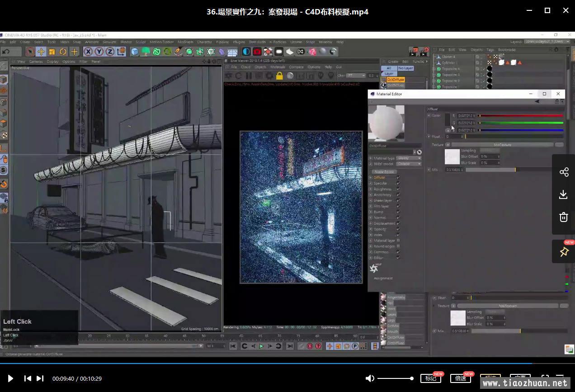Toggle the Roughness channel checkbox

tap(398, 189)
